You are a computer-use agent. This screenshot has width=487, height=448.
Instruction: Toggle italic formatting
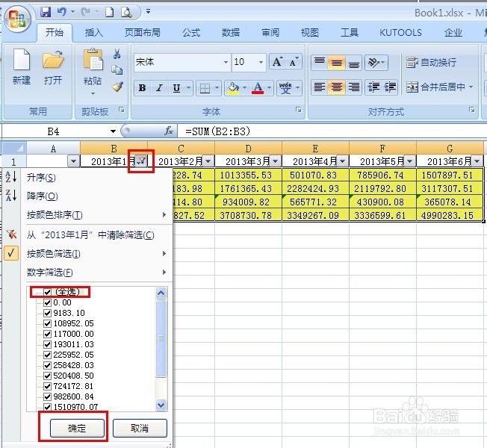[159, 88]
